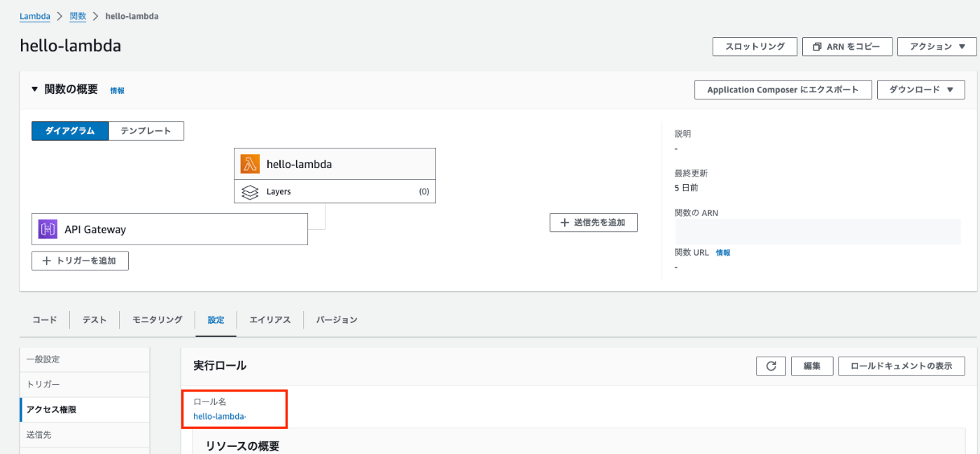Open the モニタリング tab
This screenshot has height=454, width=980.
pos(157,319)
